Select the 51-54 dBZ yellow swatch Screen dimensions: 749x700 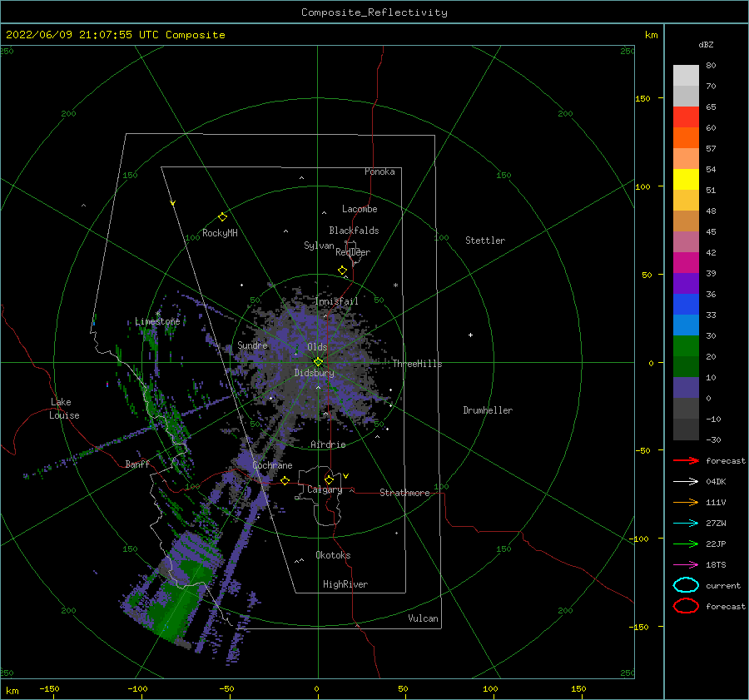coord(686,179)
